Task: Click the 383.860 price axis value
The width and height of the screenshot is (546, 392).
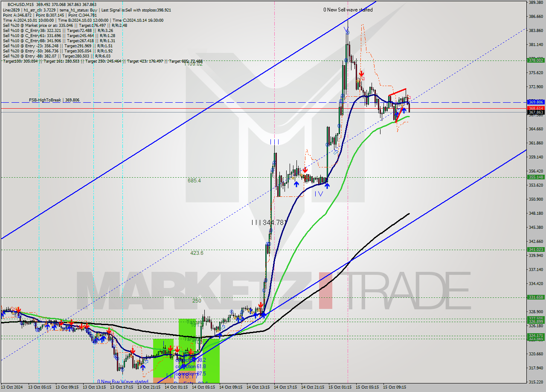Action: (536, 31)
